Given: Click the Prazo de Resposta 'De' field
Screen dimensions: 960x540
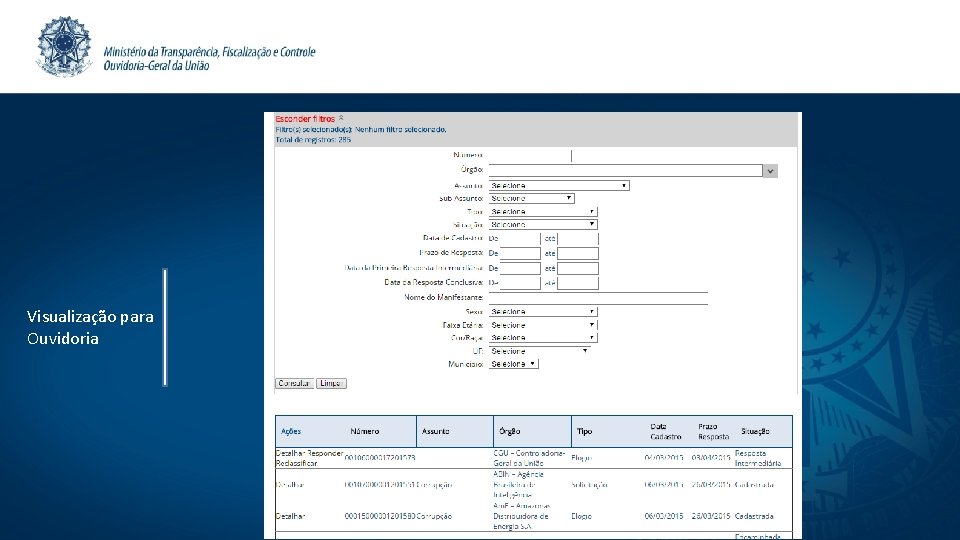Looking at the screenshot, I should 520,253.
